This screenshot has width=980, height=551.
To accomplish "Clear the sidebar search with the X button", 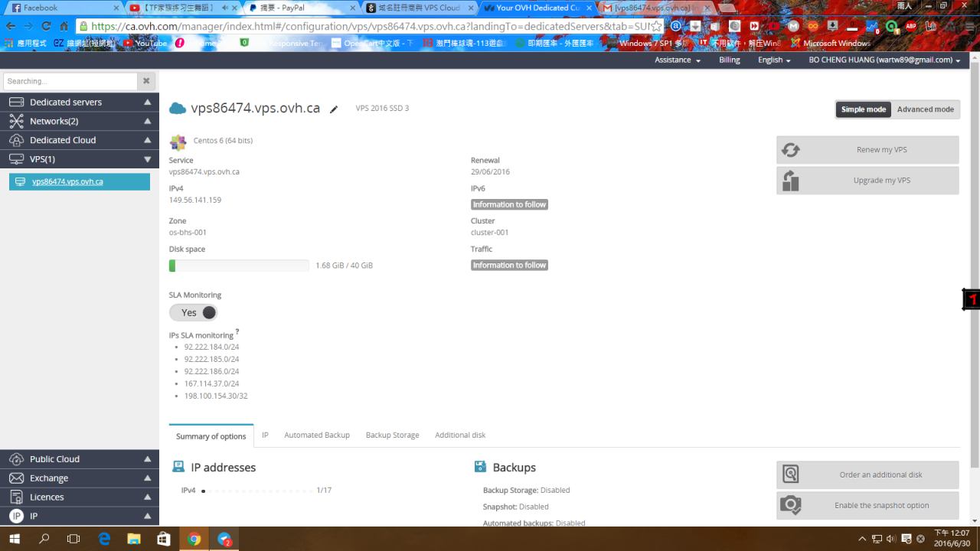I will pyautogui.click(x=146, y=81).
